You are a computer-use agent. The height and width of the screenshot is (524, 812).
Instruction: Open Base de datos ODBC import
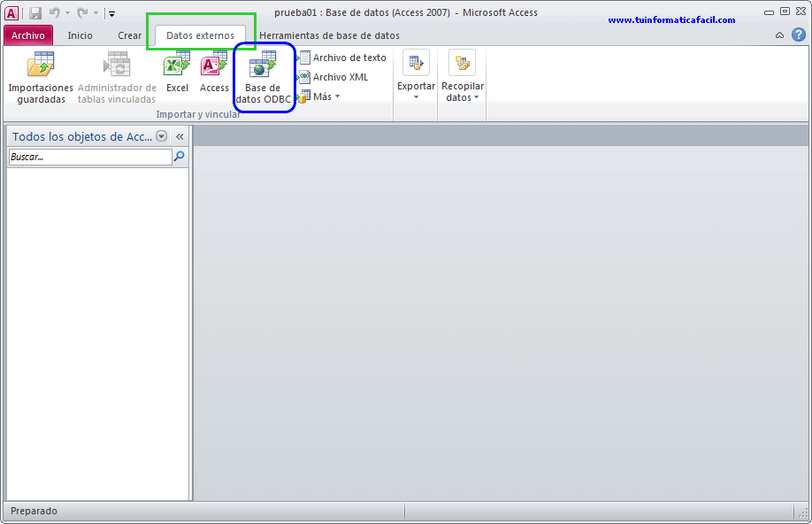tap(263, 78)
